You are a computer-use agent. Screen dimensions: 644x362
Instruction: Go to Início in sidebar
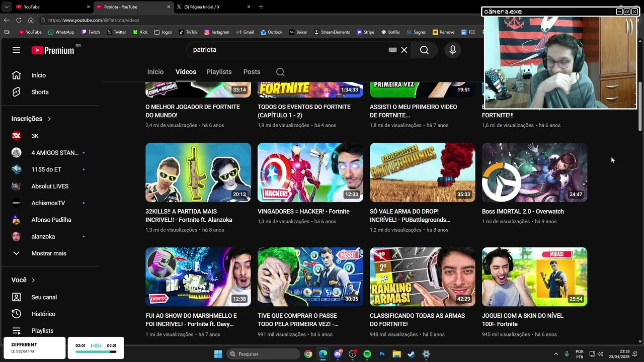(x=50, y=75)
